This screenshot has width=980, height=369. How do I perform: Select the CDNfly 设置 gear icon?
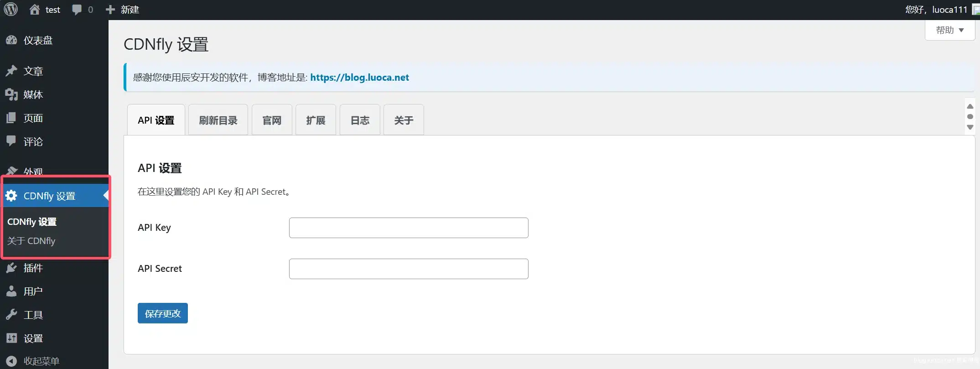[11, 196]
